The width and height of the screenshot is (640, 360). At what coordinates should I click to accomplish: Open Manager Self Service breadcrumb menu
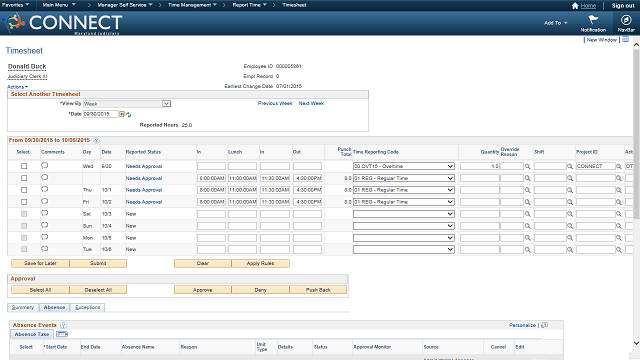(x=124, y=5)
